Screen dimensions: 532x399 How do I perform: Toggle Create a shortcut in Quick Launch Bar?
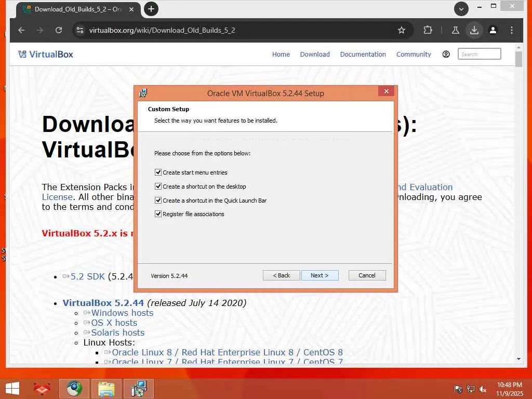158,200
